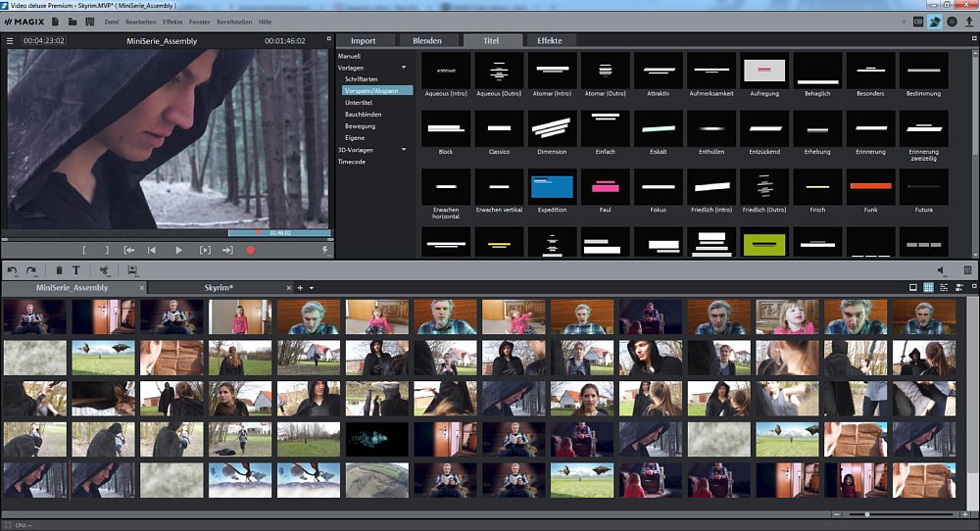Expand the 3D-Vorlagen category arrow
The width and height of the screenshot is (980, 531).
[x=403, y=150]
